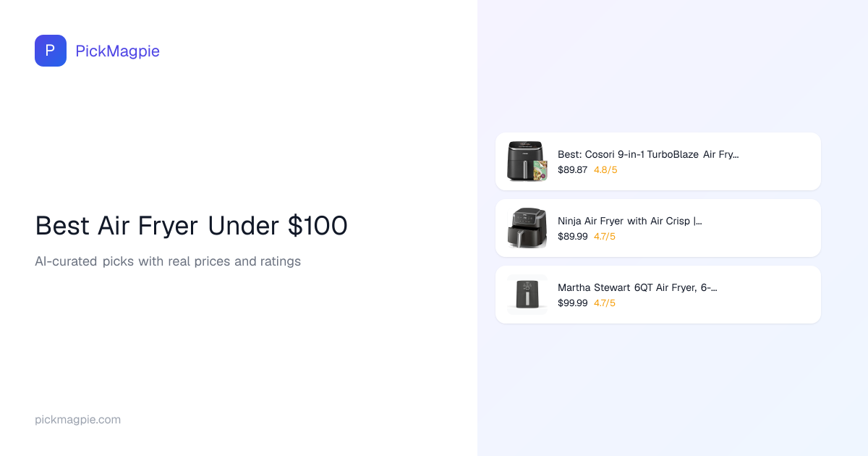Click the AI-curated picks subtitle text

pyautogui.click(x=168, y=261)
